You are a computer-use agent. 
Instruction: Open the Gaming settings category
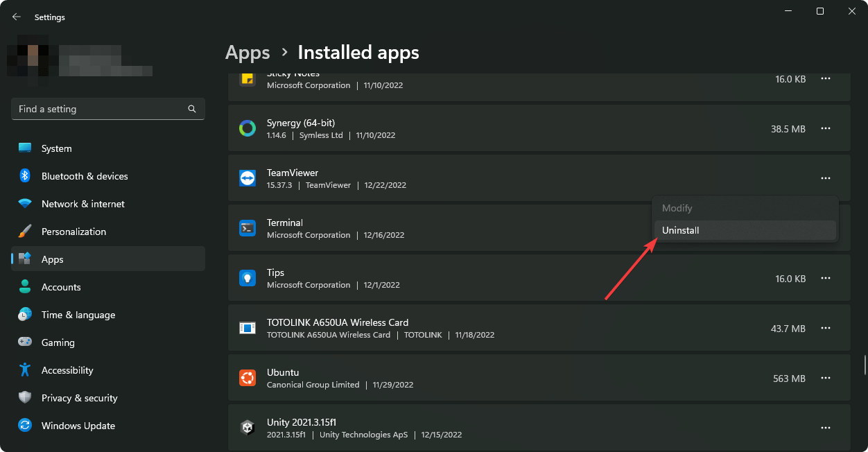click(x=108, y=342)
